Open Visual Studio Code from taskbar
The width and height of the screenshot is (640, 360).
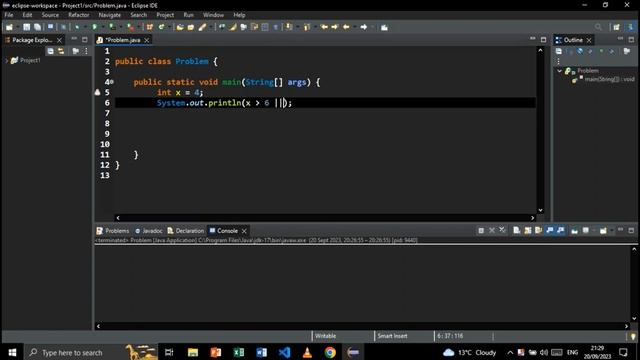point(284,352)
